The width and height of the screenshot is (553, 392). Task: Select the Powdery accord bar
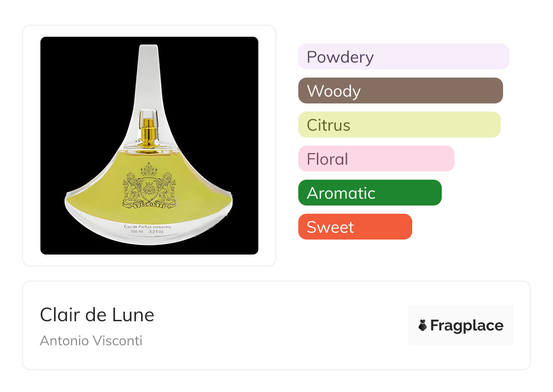403,57
